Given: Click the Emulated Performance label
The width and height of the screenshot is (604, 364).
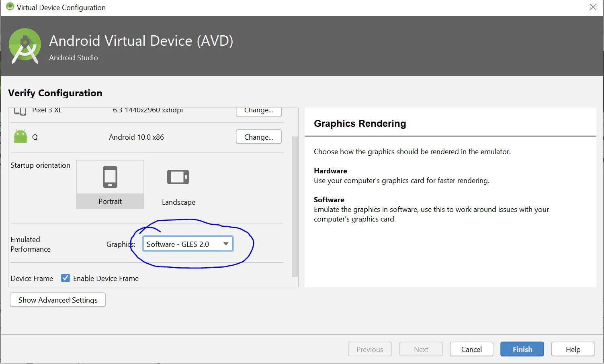Looking at the screenshot, I should (31, 244).
